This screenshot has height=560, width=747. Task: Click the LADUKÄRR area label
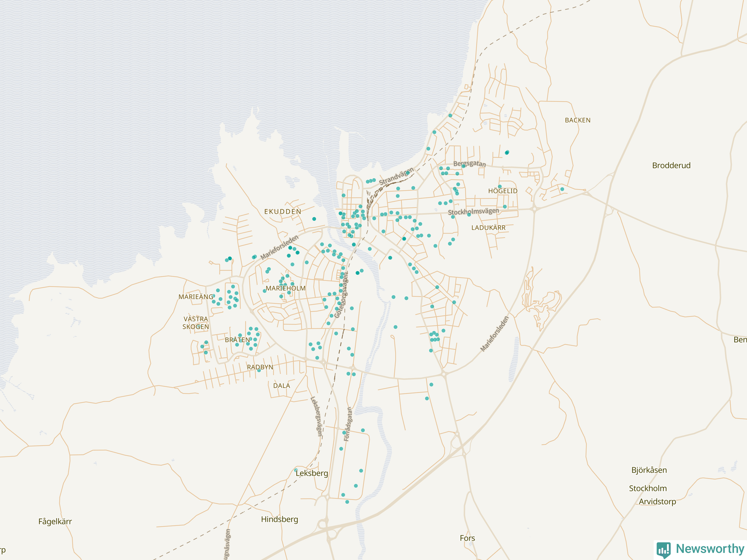[488, 228]
